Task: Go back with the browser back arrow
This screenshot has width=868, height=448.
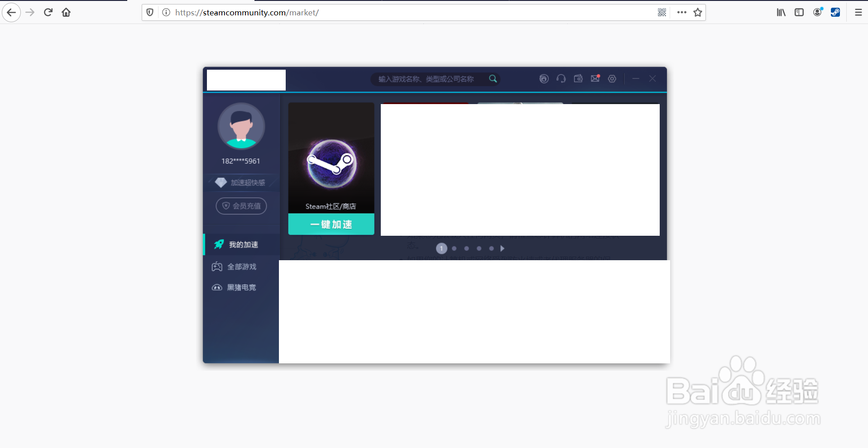Action: tap(11, 12)
